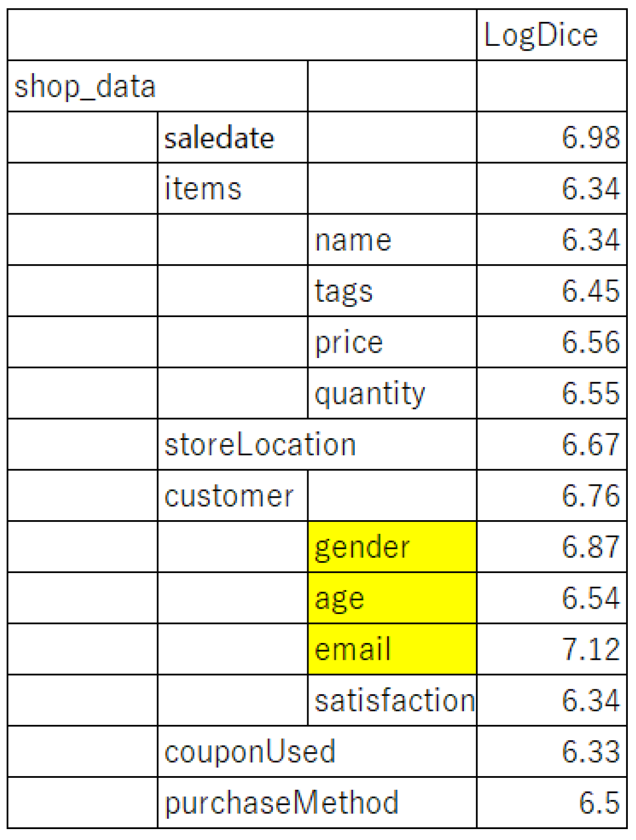The width and height of the screenshot is (636, 840).
Task: Select the saledate field cell
Action: click(219, 138)
